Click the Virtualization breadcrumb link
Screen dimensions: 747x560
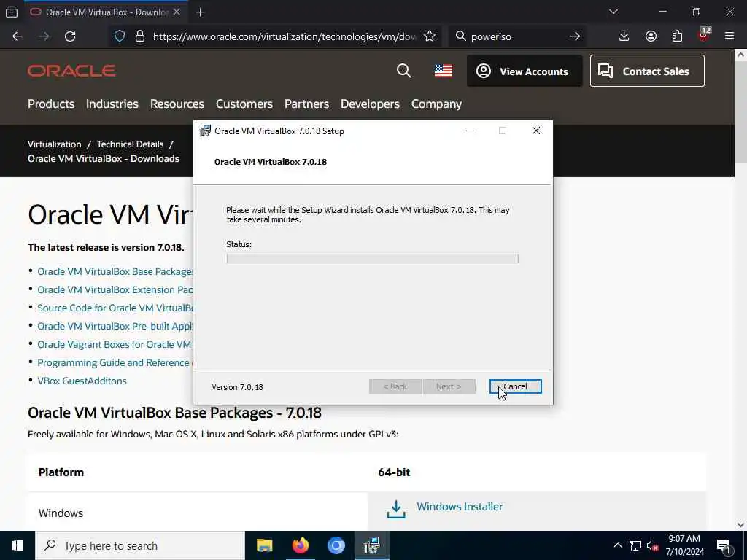(54, 144)
